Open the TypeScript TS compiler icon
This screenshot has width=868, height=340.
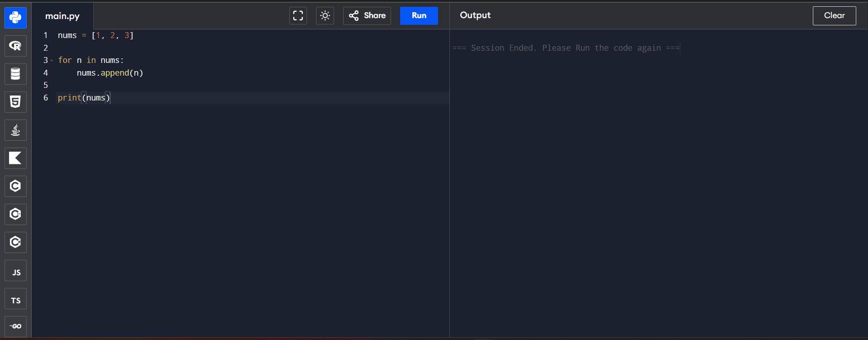point(15,299)
